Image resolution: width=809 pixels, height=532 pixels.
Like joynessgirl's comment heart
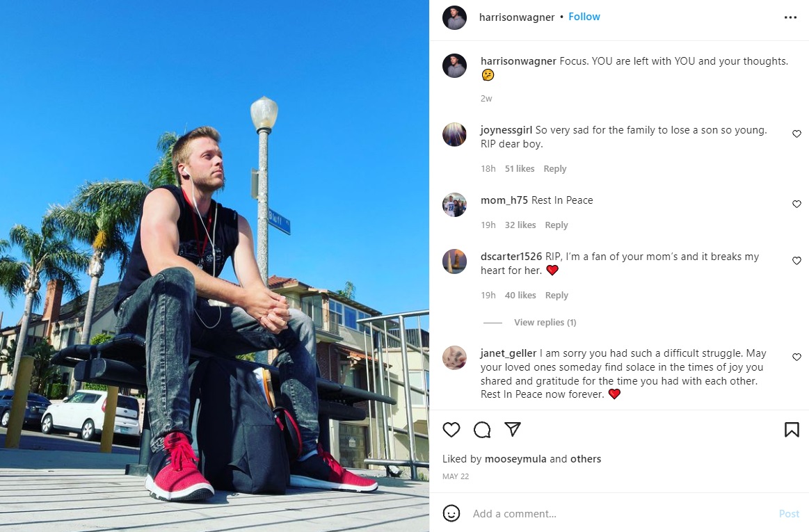tap(796, 134)
